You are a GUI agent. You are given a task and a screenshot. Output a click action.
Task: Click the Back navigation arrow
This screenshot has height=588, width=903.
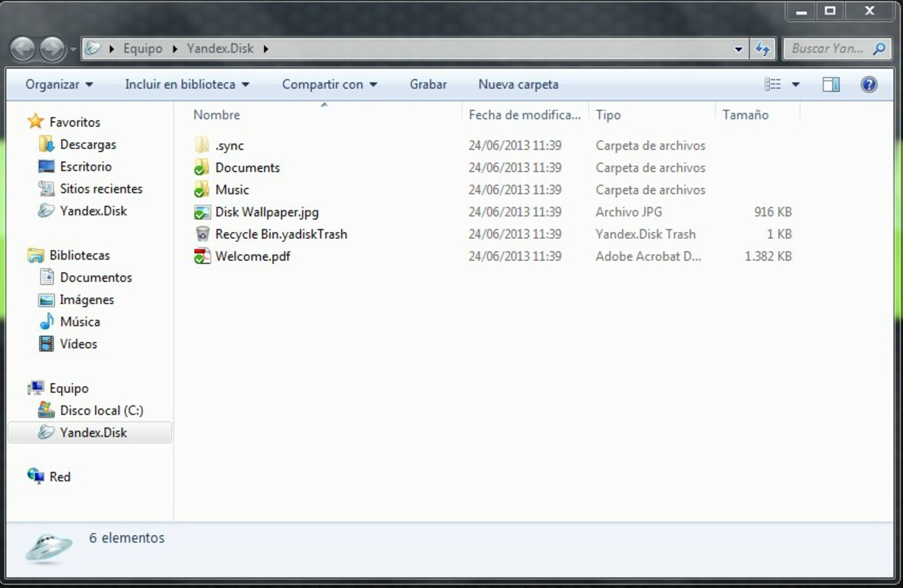[x=24, y=49]
